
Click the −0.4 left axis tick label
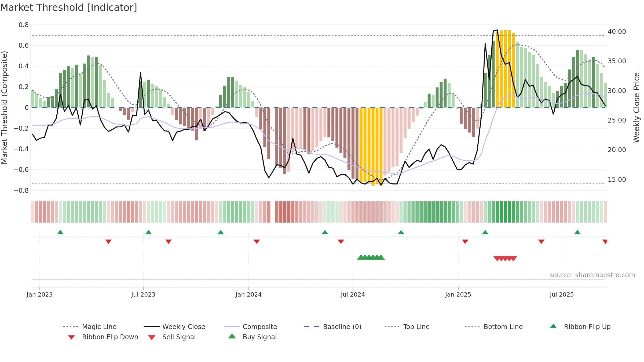(21, 149)
